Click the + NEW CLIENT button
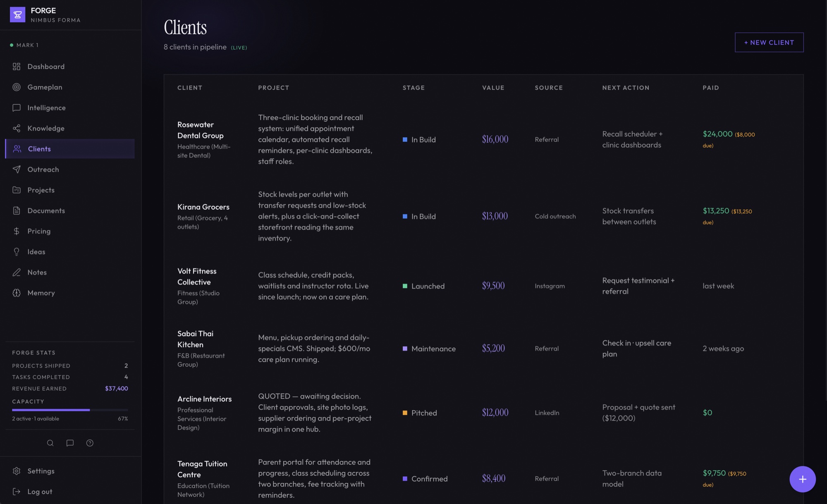Image resolution: width=827 pixels, height=504 pixels. (769, 43)
